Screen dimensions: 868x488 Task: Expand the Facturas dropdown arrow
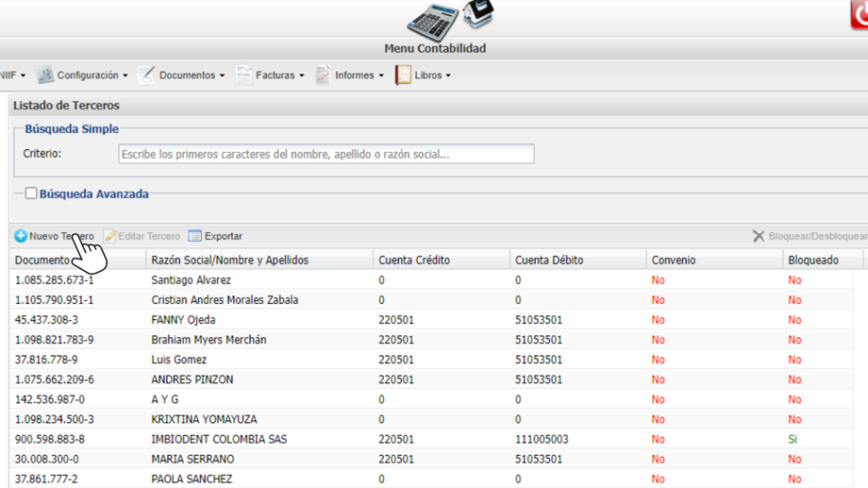pyautogui.click(x=302, y=76)
